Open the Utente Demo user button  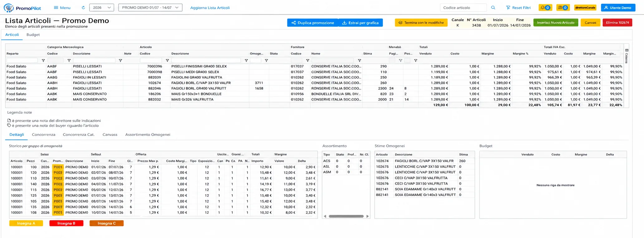point(618,7)
